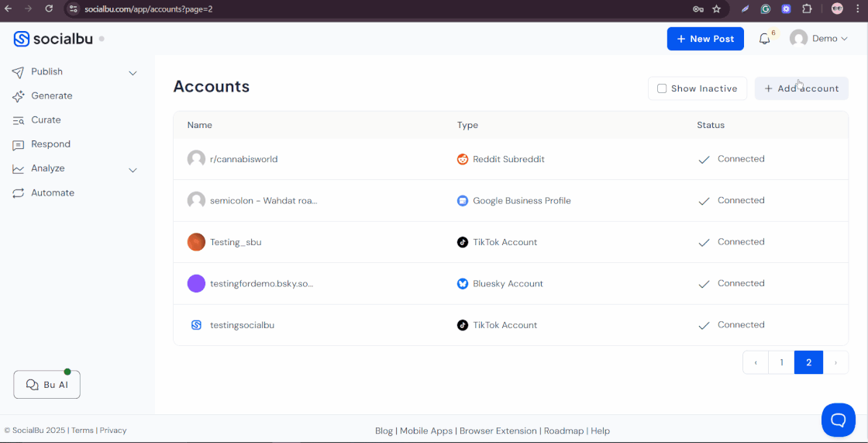Expand the Analyze menu chevron
This screenshot has width=868, height=443.
133,170
